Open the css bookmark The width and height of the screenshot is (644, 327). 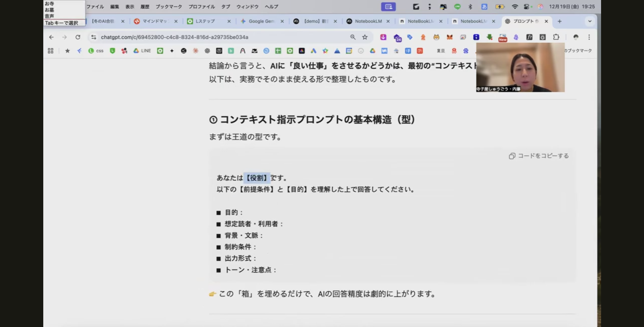tap(96, 51)
